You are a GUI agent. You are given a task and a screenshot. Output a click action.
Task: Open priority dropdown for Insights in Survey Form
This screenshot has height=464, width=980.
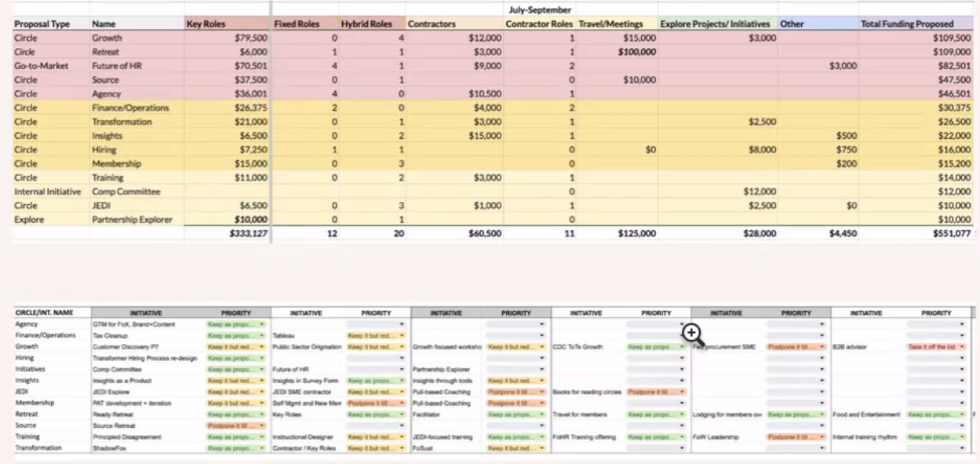click(376, 380)
